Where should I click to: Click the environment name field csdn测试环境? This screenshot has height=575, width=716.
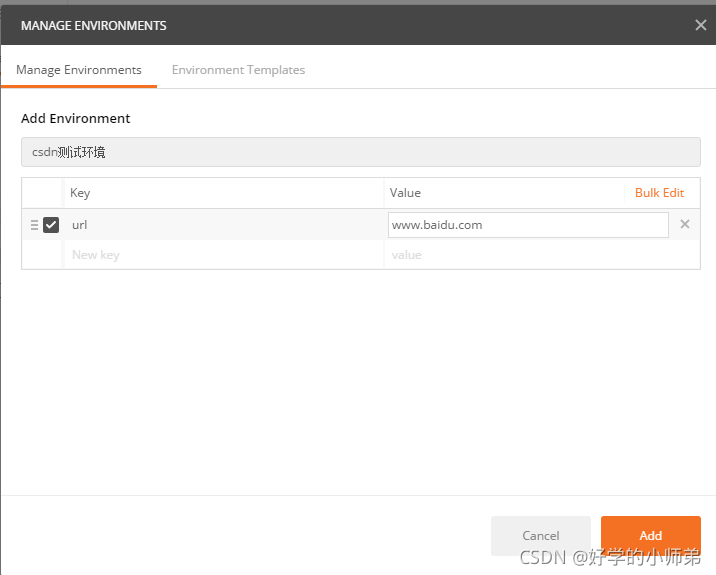tap(361, 152)
